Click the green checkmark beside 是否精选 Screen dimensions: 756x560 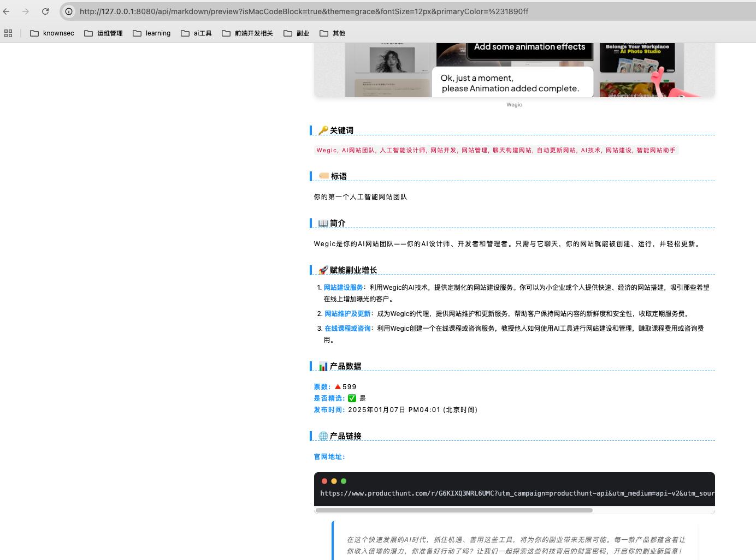pos(352,398)
